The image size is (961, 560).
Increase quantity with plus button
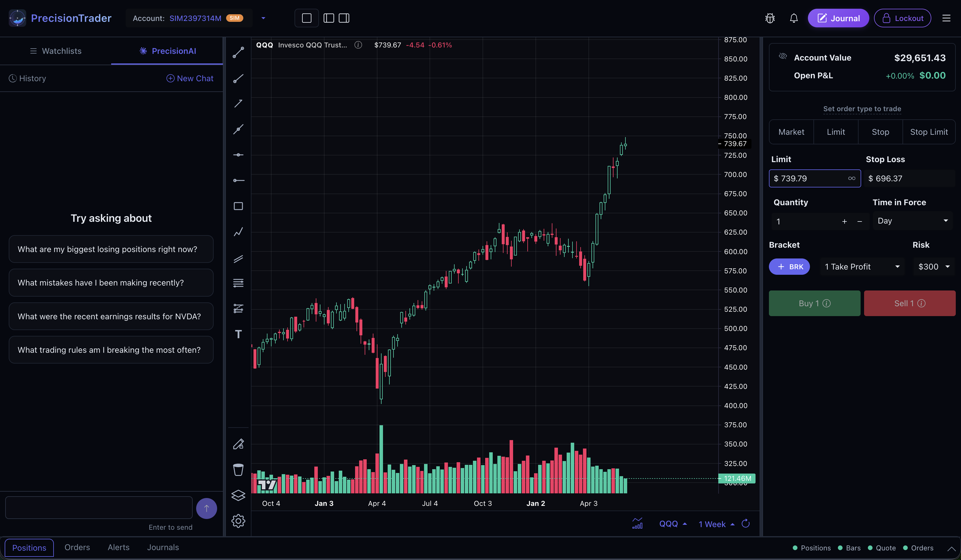(x=844, y=221)
